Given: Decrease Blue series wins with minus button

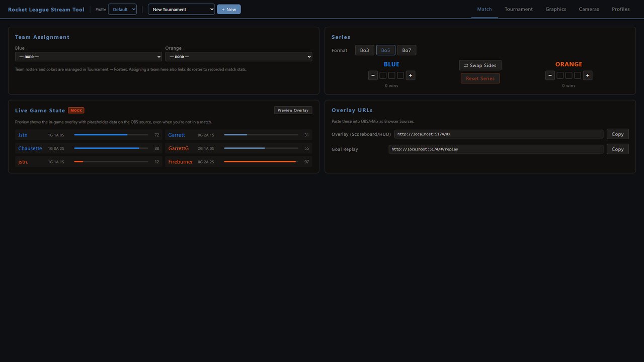Looking at the screenshot, I should point(373,75).
